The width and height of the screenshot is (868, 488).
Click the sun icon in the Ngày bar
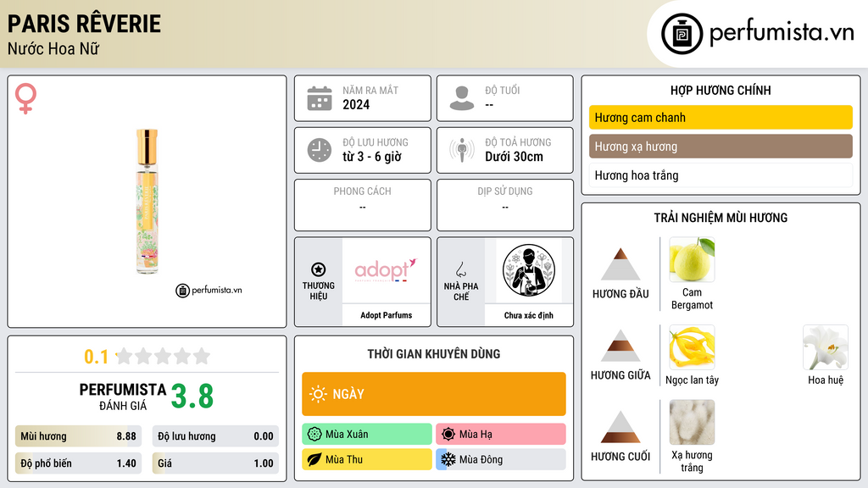pyautogui.click(x=319, y=394)
